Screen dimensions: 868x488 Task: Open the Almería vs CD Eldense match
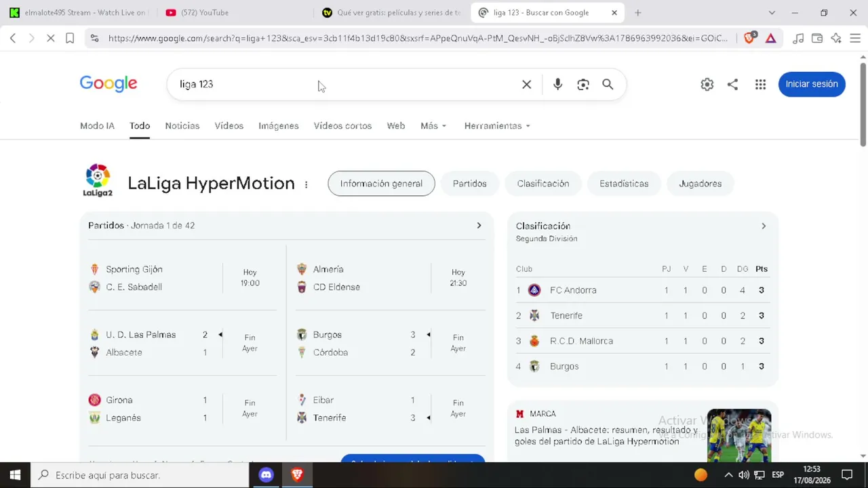click(390, 278)
